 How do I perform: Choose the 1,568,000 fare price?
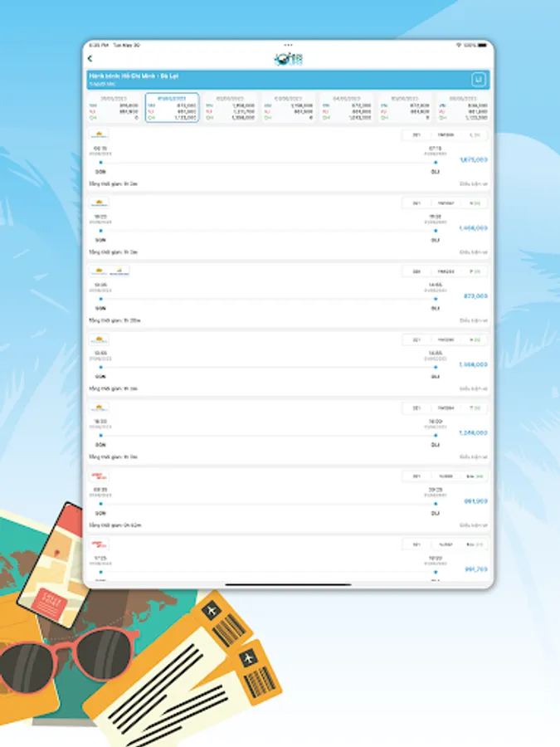[474, 364]
